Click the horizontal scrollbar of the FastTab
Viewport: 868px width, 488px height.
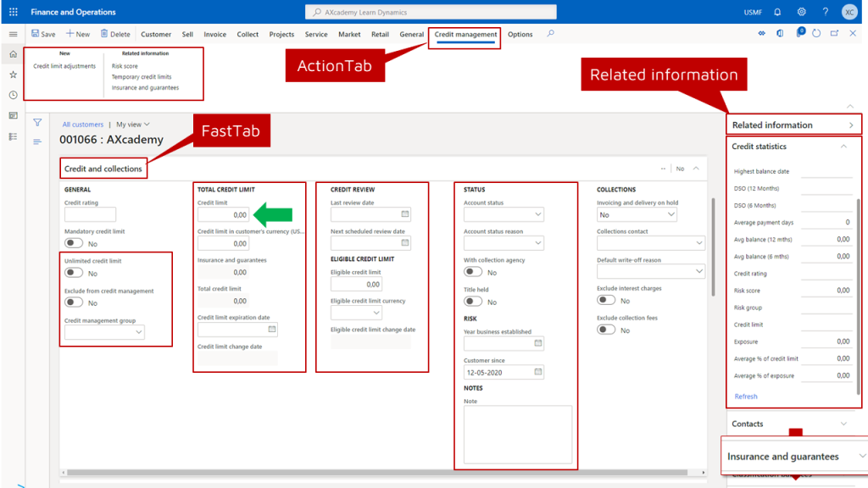[376, 473]
